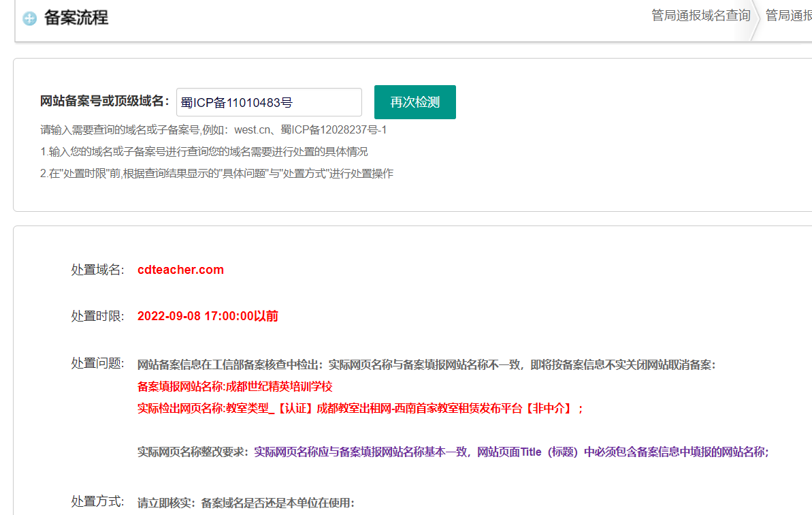Click the example hint mentioning west.cn

click(x=213, y=129)
